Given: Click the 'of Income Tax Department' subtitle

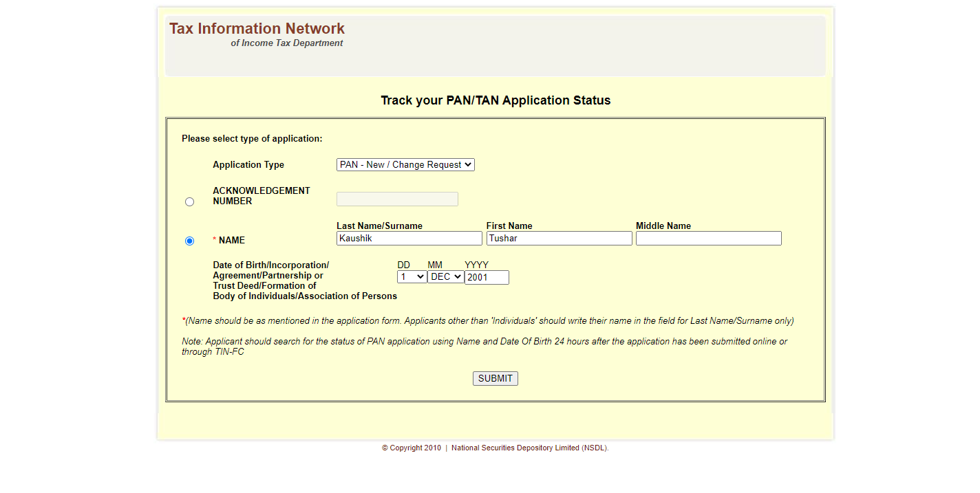Looking at the screenshot, I should [286, 43].
